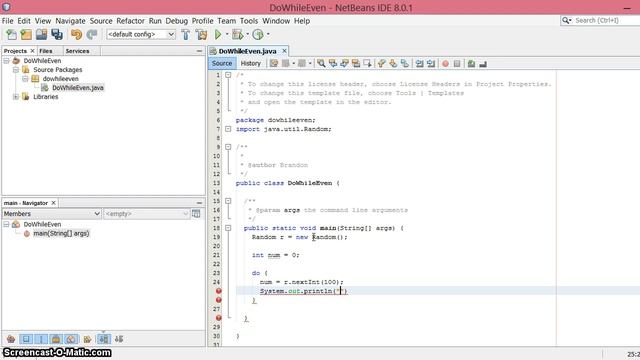Click the Open Project toolbar icon
Viewport: 640px width, 360px height.
[41, 35]
